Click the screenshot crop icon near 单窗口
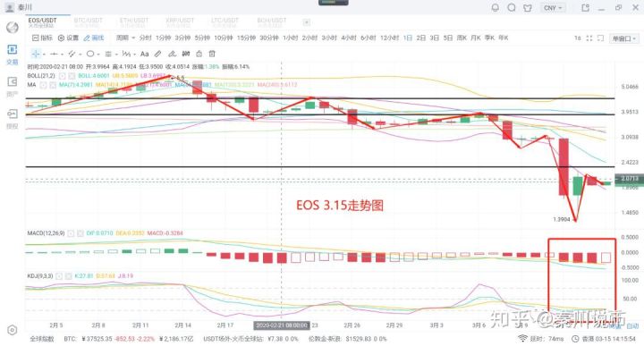 click(601, 38)
